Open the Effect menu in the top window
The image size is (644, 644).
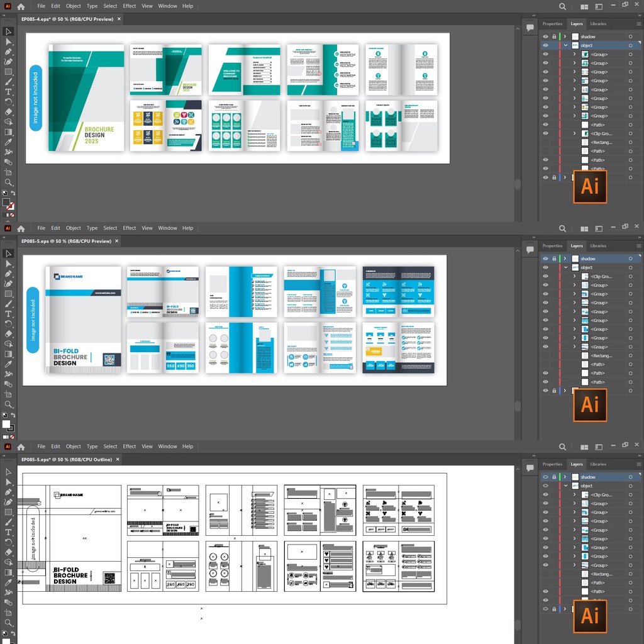coord(130,6)
